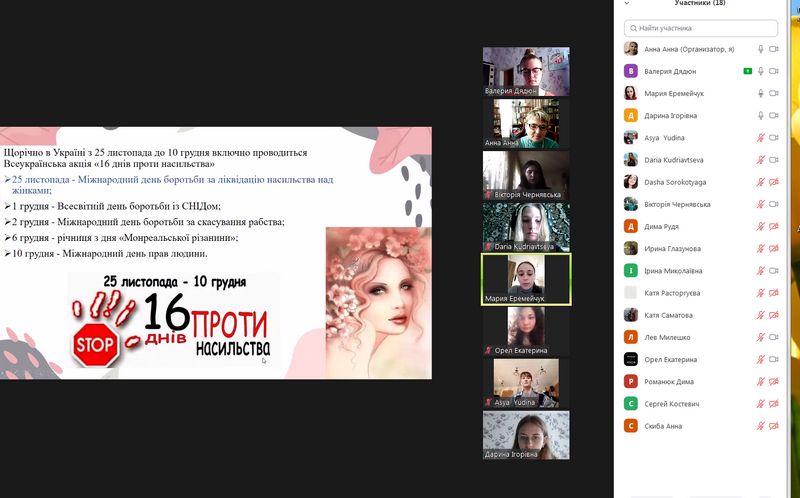Focus the participant search field

coord(701,28)
